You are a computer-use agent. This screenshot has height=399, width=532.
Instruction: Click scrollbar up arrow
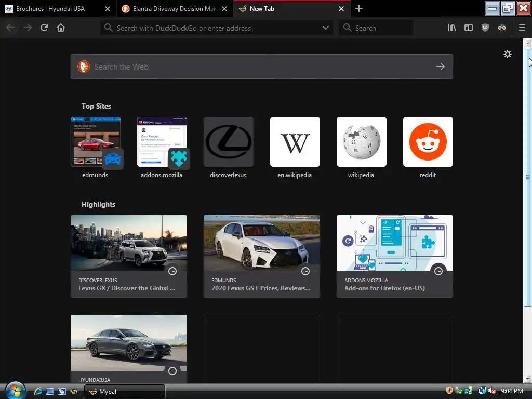pos(527,43)
